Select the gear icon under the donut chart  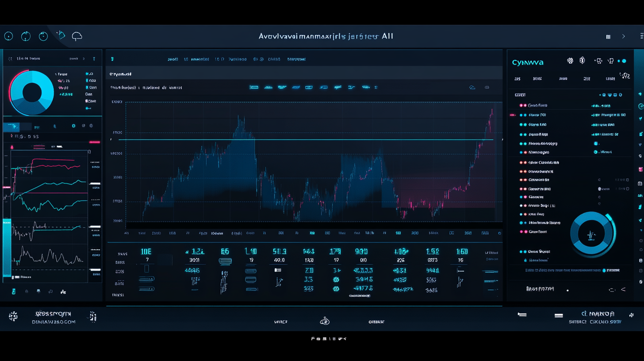91,126
